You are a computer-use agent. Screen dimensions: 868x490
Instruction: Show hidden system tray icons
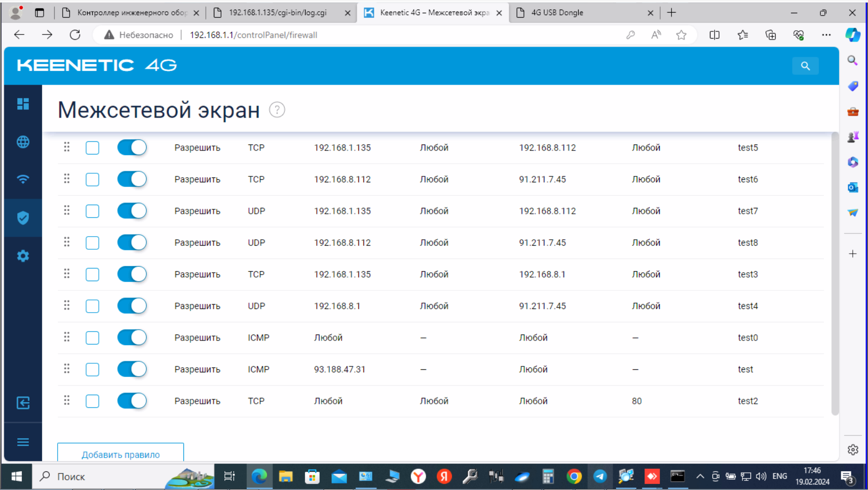[700, 476]
